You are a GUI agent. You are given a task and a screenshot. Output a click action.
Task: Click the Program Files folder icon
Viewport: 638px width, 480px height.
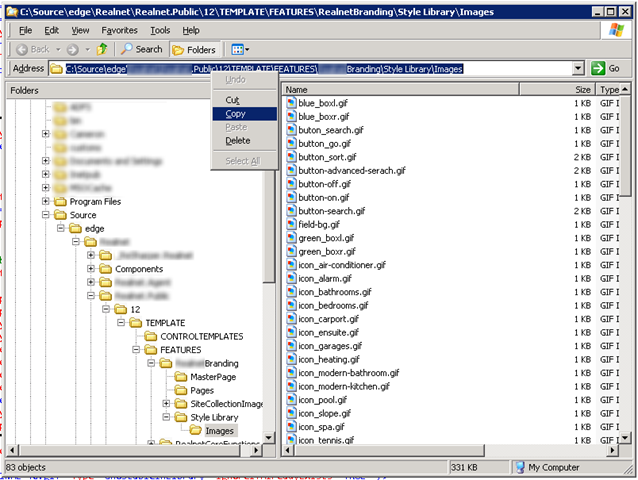coord(60,201)
